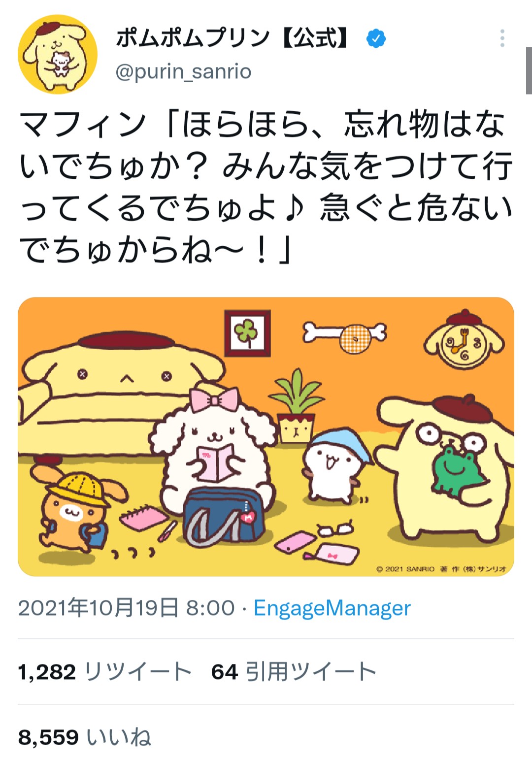Image resolution: width=532 pixels, height=758 pixels.
Task: Open the tweet's illustration image
Action: coord(266,436)
